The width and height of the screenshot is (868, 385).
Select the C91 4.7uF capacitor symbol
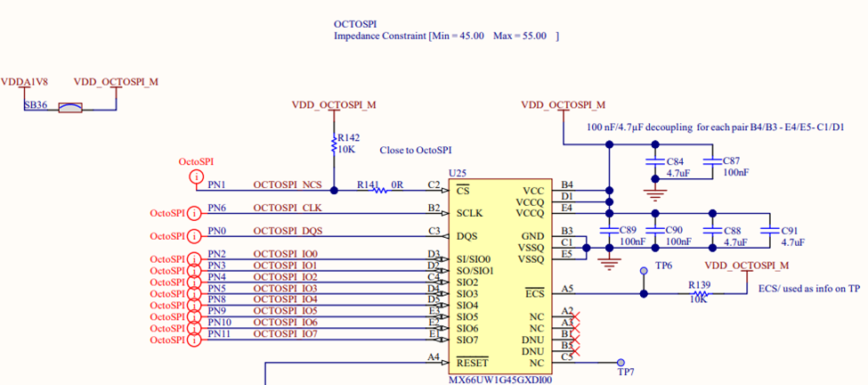pos(769,231)
